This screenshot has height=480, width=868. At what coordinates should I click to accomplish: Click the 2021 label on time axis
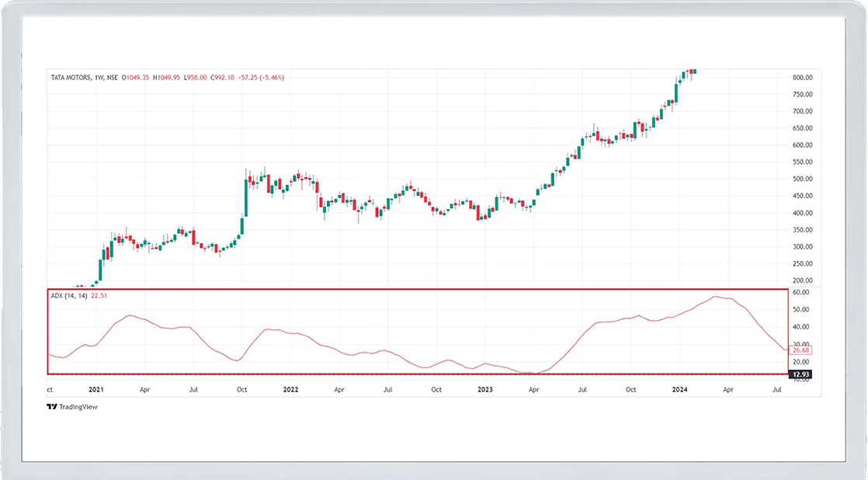point(96,388)
